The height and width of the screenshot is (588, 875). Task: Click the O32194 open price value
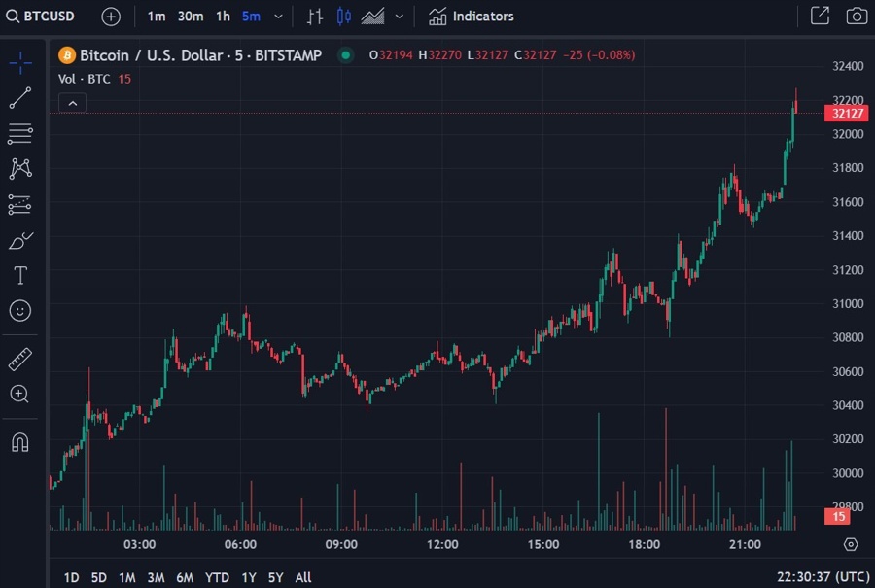click(391, 55)
